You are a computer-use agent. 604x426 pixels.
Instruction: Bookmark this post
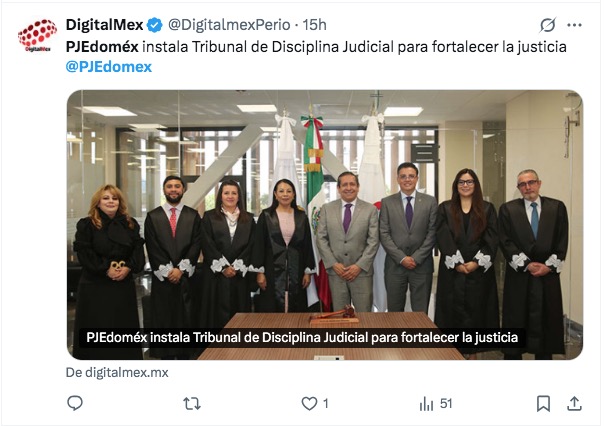pos(543,404)
